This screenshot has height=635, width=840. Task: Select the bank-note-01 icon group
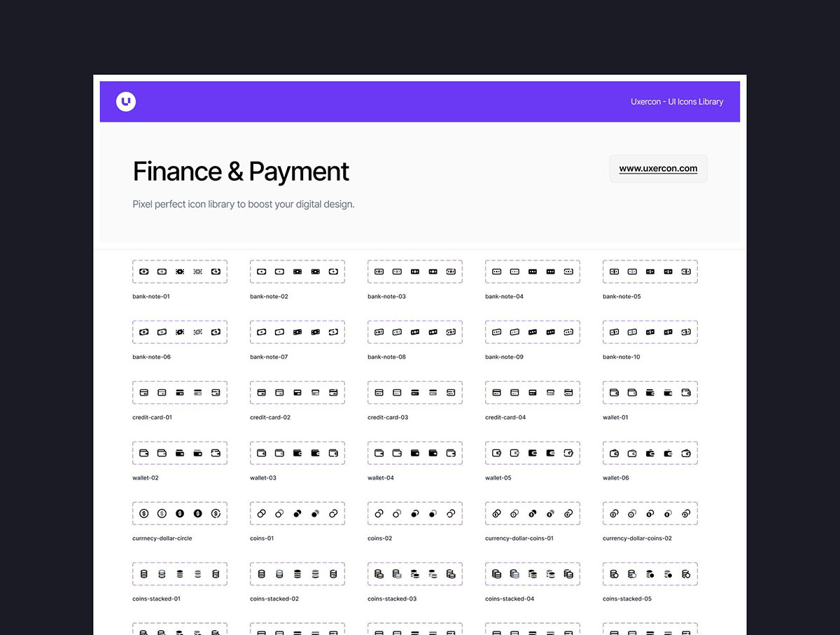tap(180, 271)
